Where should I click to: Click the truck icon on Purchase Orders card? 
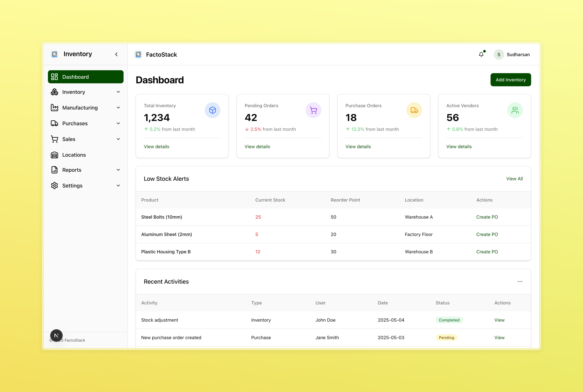pyautogui.click(x=414, y=110)
